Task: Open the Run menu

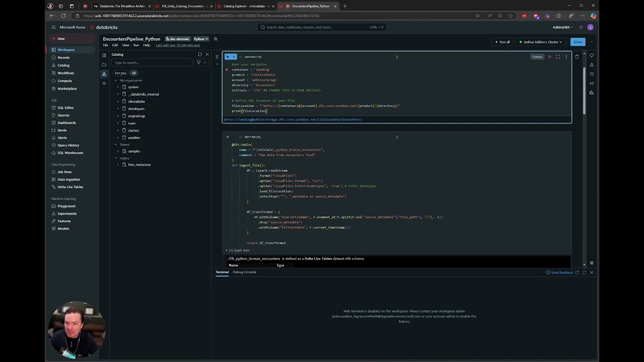Action: [136, 45]
